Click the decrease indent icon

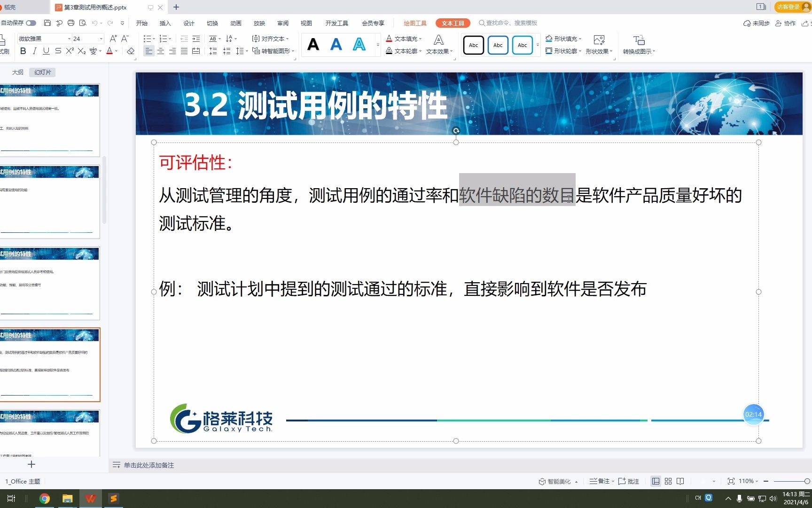(x=184, y=39)
